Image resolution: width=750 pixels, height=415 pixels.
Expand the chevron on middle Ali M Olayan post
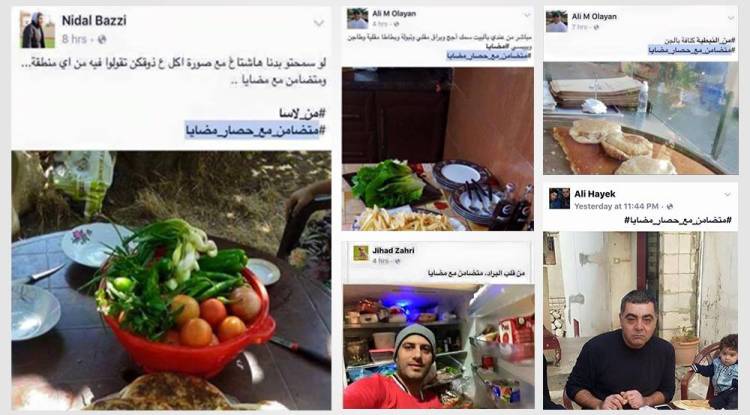[527, 15]
